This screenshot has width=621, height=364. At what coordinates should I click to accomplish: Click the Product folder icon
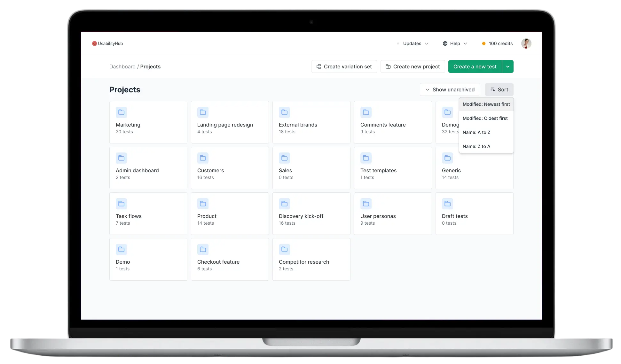point(203,204)
